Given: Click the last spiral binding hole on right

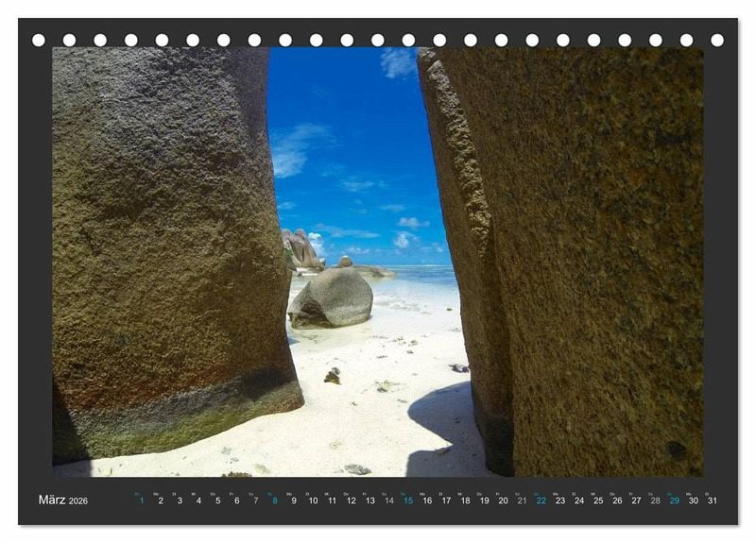Looking at the screenshot, I should [x=717, y=40].
